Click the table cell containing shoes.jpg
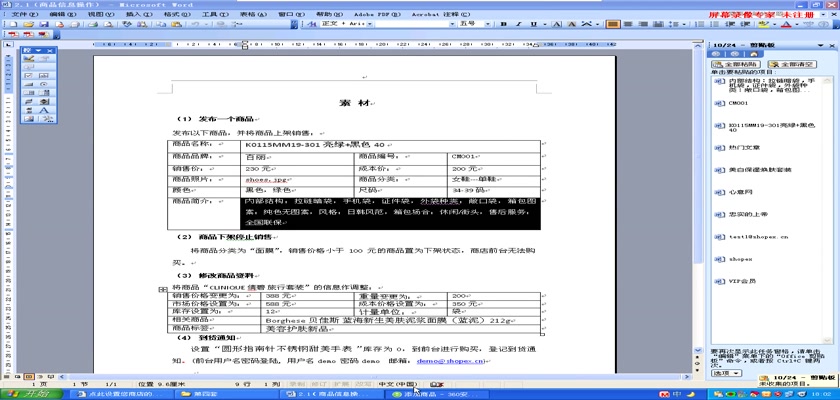Screen dimensions: 840x400 point(297,180)
